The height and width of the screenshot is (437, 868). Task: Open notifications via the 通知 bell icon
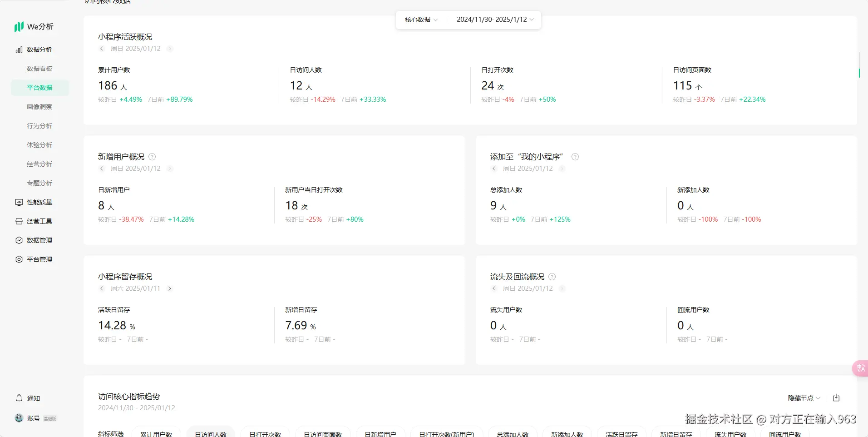(19, 398)
